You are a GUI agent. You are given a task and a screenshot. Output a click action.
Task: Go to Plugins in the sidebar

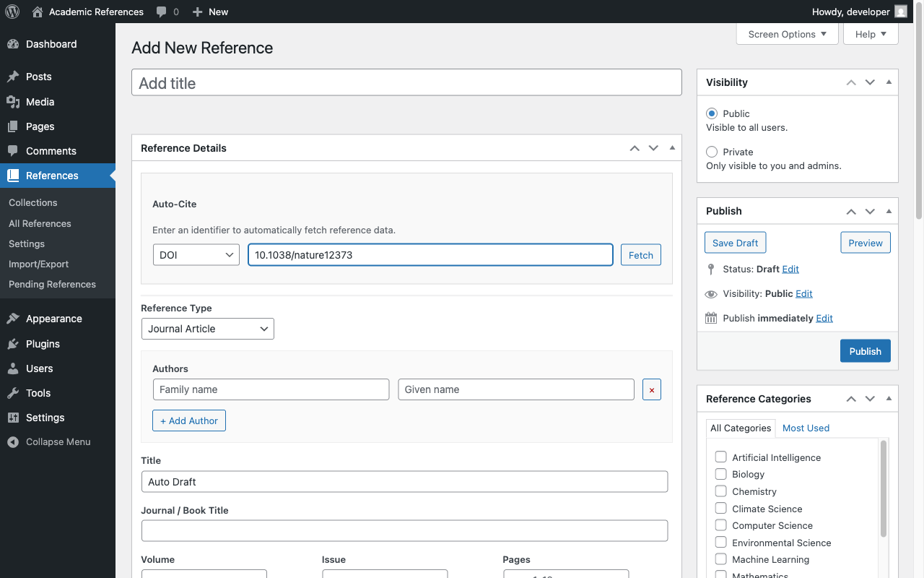pyautogui.click(x=43, y=344)
